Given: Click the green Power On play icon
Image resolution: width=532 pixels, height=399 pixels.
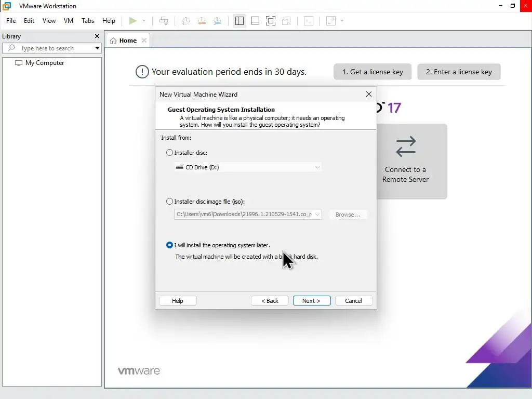Looking at the screenshot, I should [x=132, y=21].
